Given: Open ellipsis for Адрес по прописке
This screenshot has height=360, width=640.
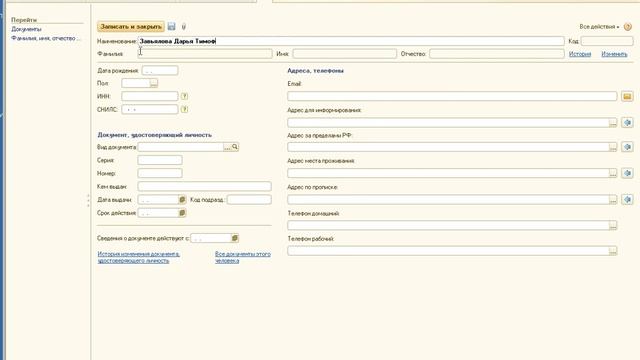Looking at the screenshot, I should tap(613, 200).
